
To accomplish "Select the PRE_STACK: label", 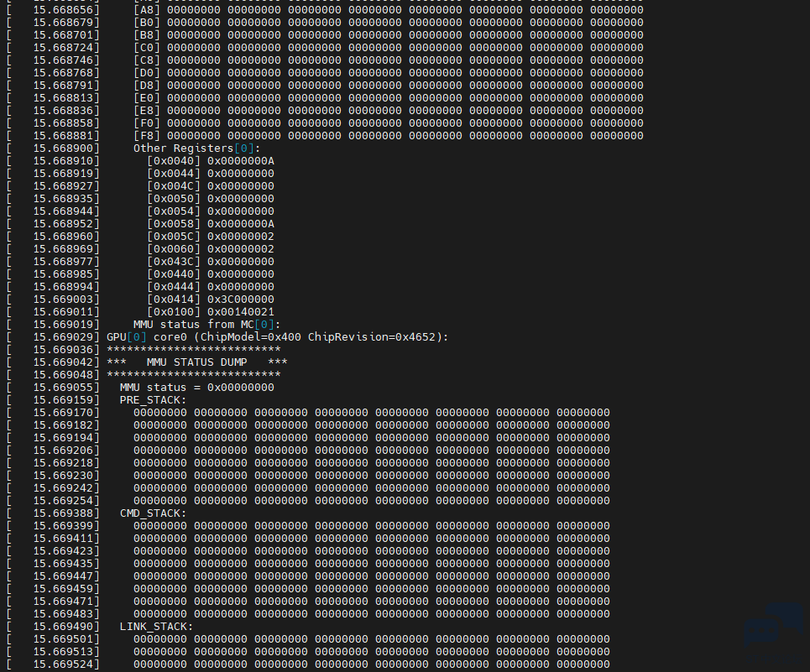I will [x=153, y=400].
